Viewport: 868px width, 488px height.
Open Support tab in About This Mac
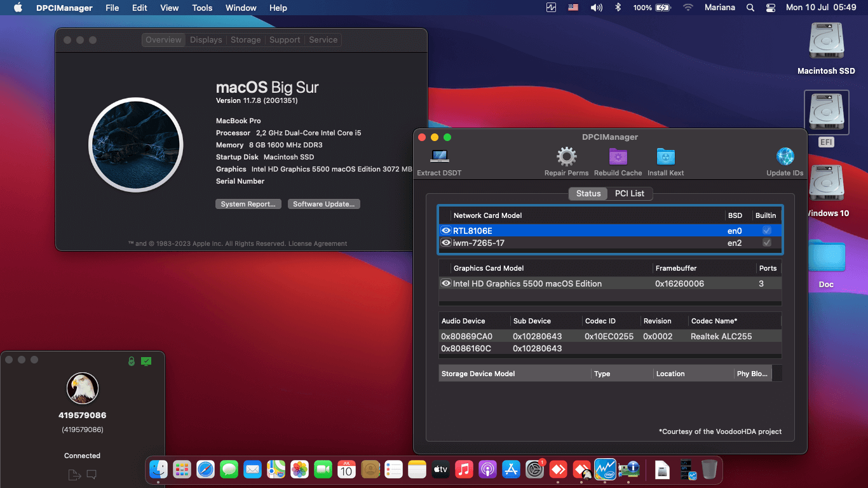285,39
